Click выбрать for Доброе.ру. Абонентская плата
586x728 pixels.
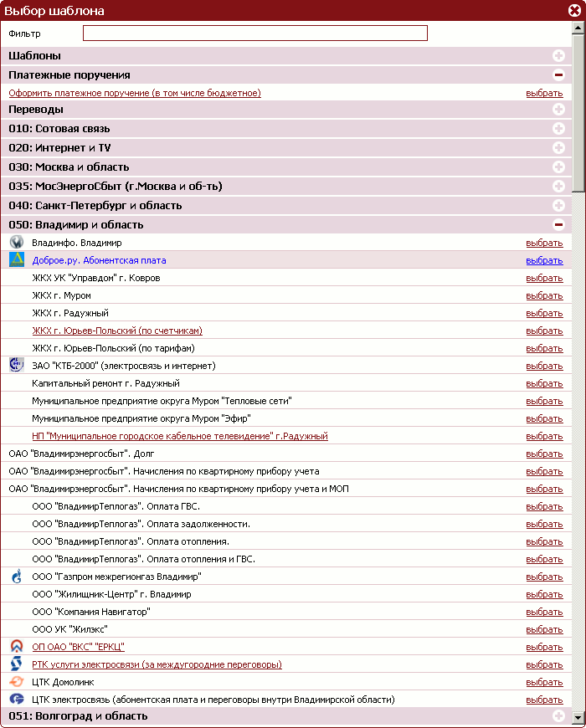(x=544, y=260)
